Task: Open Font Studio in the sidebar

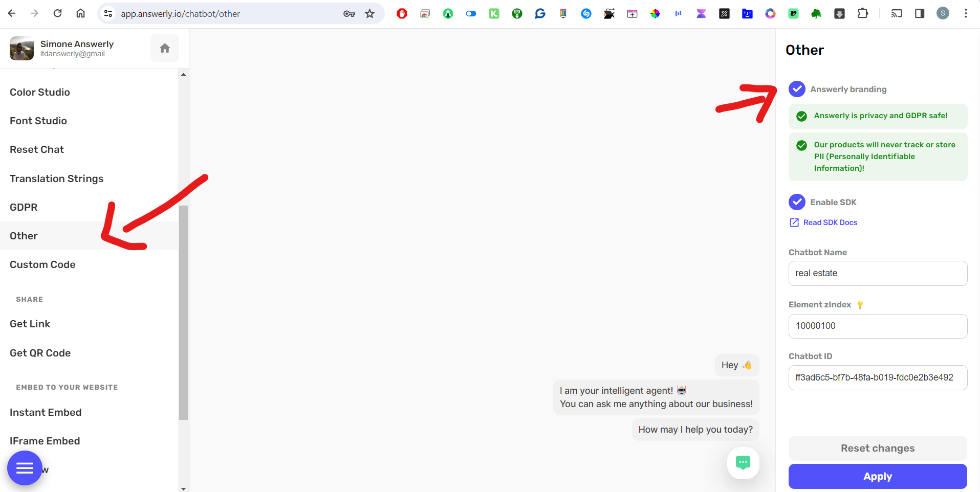Action: [38, 121]
